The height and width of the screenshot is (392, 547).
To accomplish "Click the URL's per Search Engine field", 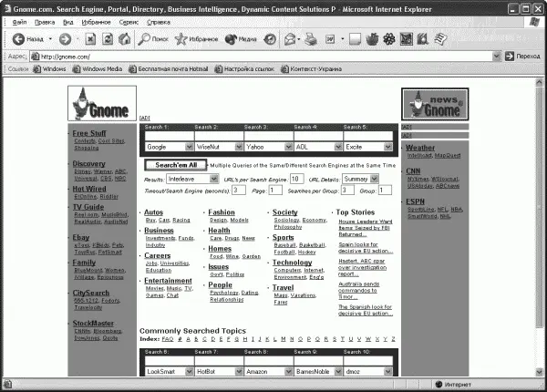I will tap(296, 179).
